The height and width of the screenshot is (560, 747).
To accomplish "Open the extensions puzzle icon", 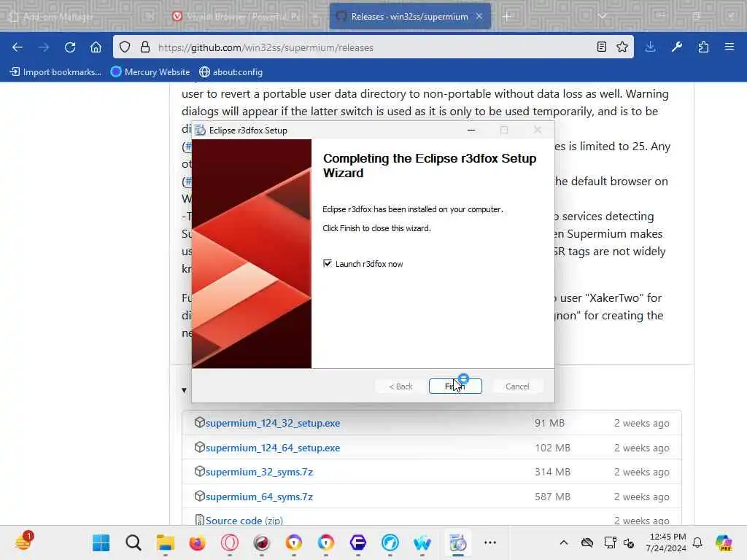I will pyautogui.click(x=703, y=47).
